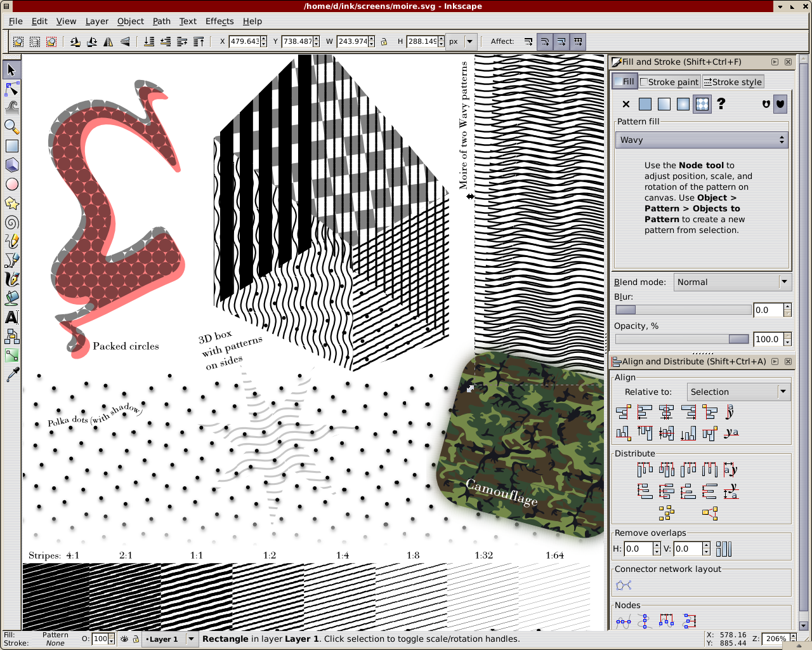The height and width of the screenshot is (650, 812).
Task: Apply the connector network layout button
Action: pyautogui.click(x=623, y=585)
